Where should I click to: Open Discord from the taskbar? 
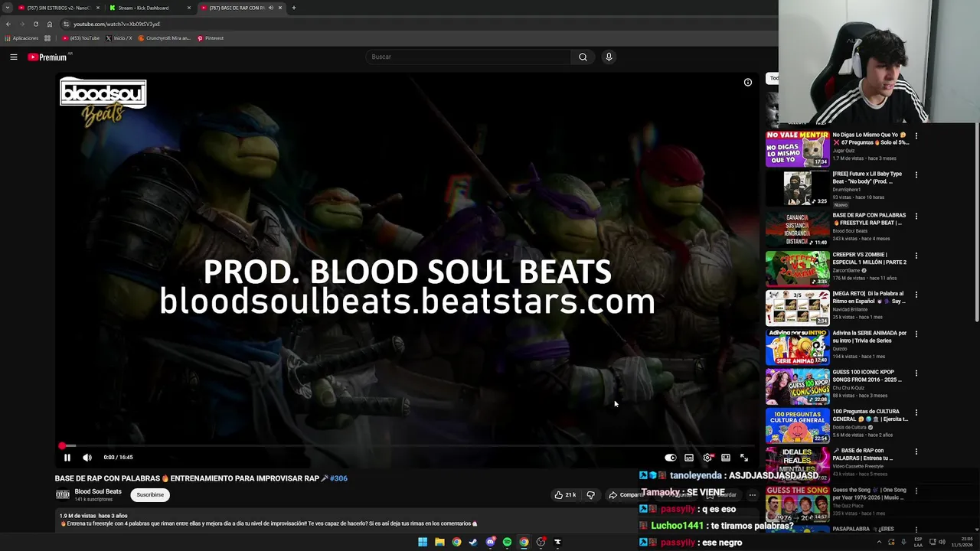pyautogui.click(x=490, y=542)
